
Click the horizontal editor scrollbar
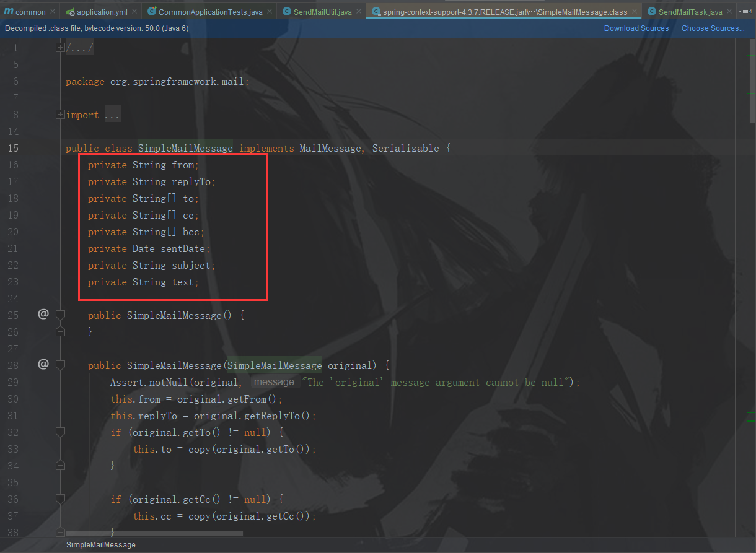click(154, 533)
